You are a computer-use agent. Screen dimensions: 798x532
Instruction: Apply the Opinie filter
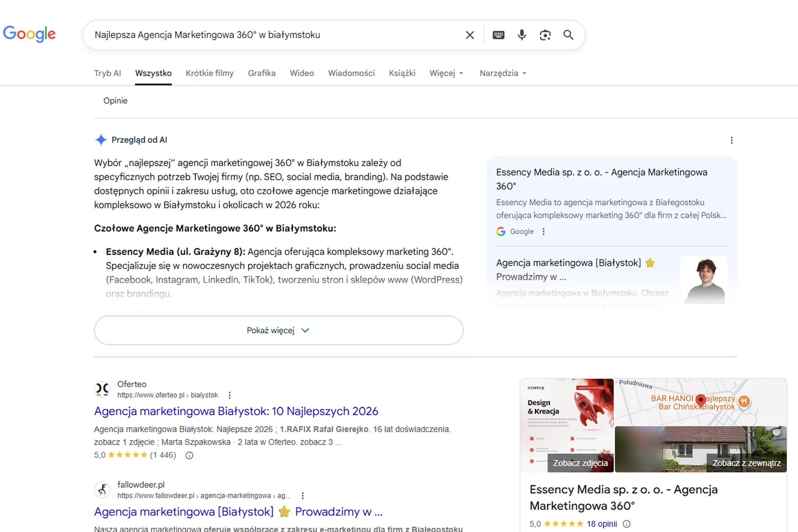tap(115, 101)
